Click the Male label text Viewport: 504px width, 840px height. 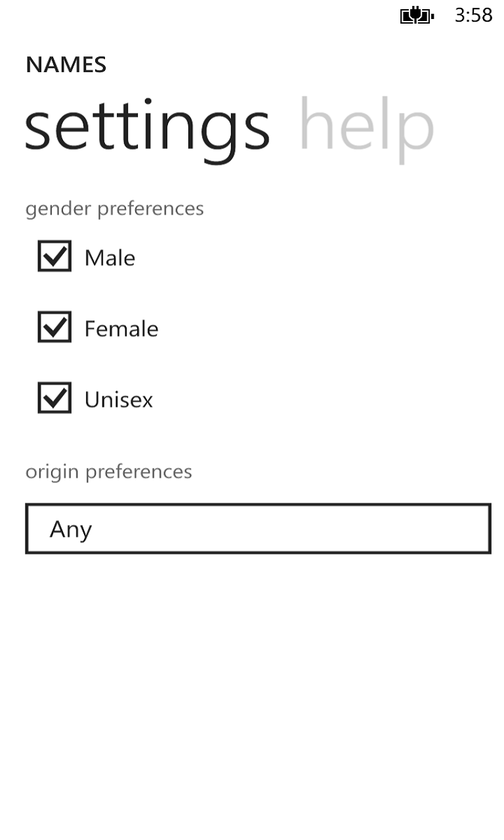coord(110,258)
